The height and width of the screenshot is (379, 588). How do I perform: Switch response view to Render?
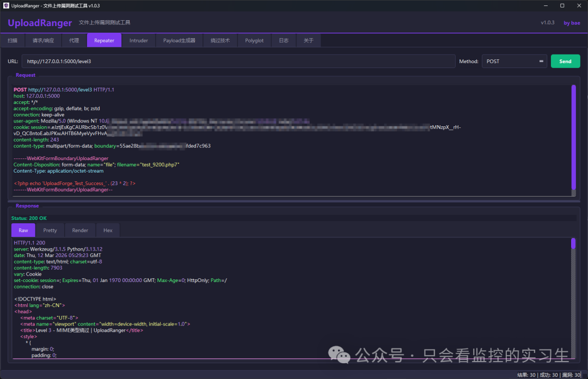click(80, 230)
